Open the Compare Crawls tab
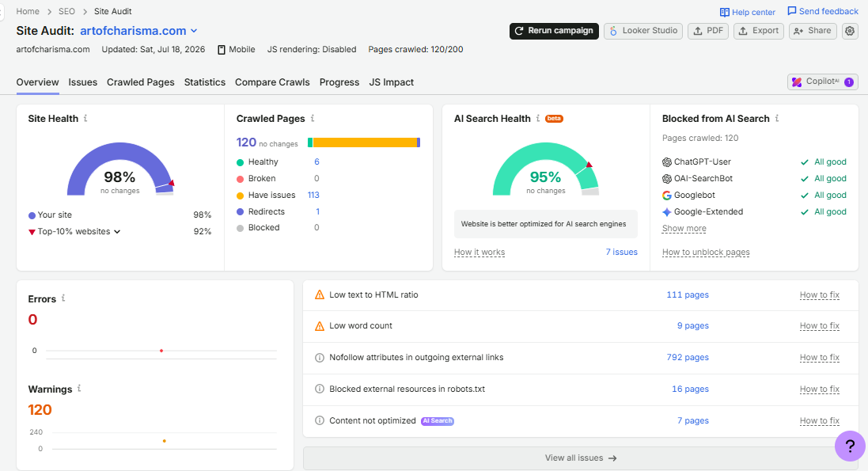Image resolution: width=868 pixels, height=471 pixels. click(272, 82)
